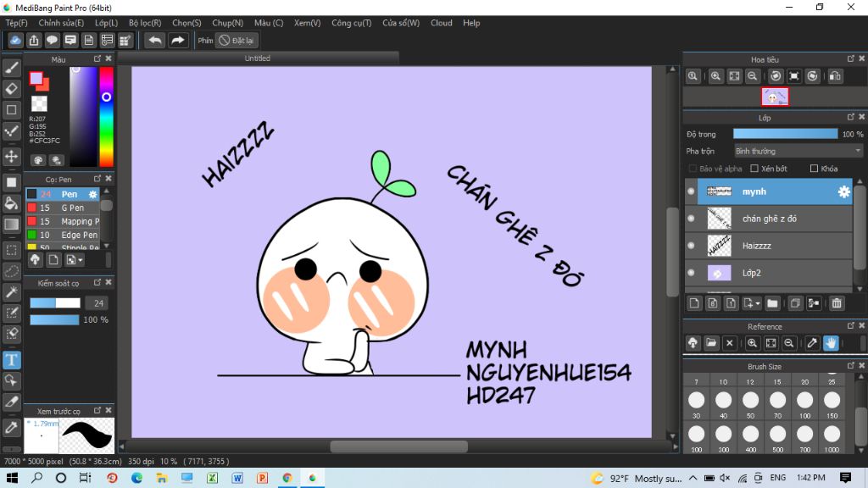
Task: Click the transparent color swatch
Action: (39, 103)
